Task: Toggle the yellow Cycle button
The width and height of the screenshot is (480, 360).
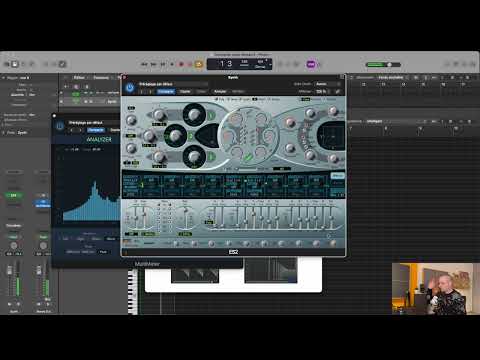Action: point(199,64)
